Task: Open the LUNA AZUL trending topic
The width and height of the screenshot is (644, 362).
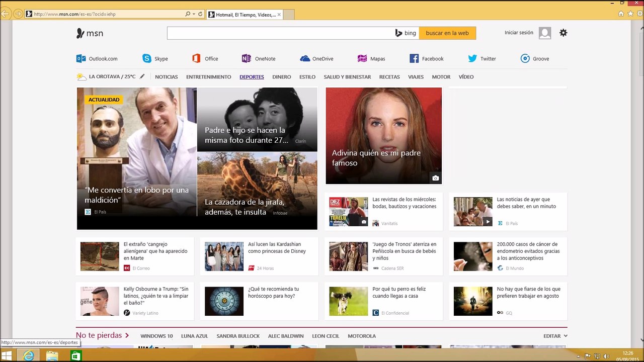Action: pos(195,336)
